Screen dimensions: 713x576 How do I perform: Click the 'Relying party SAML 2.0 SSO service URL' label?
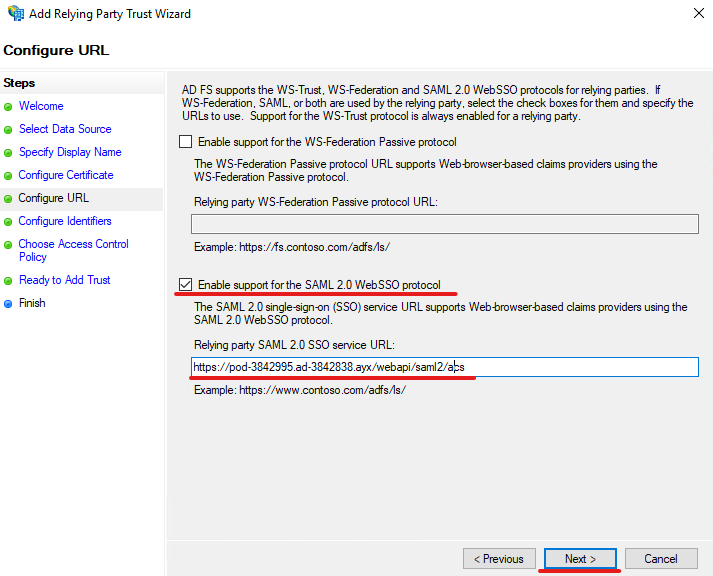[294, 345]
